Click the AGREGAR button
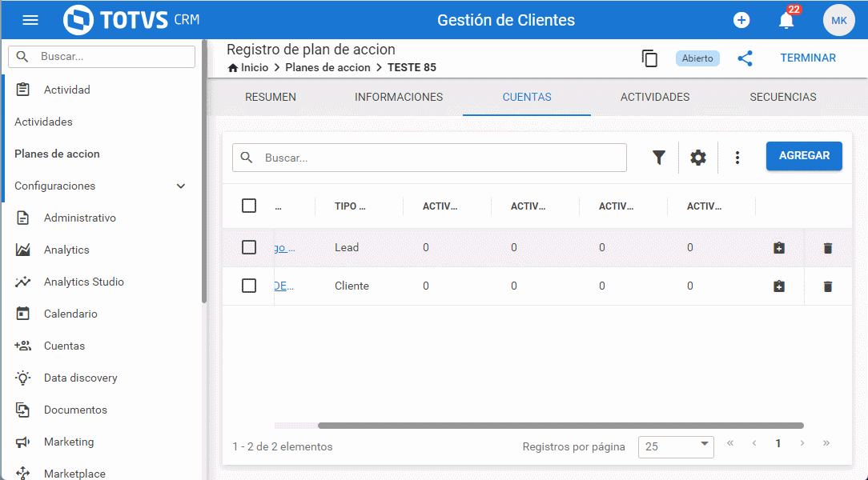The width and height of the screenshot is (868, 480). tap(804, 156)
